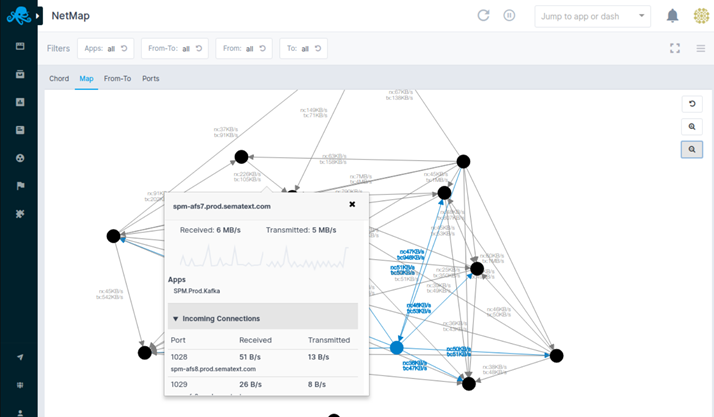
Task: Zoom in on the map
Action: (692, 127)
